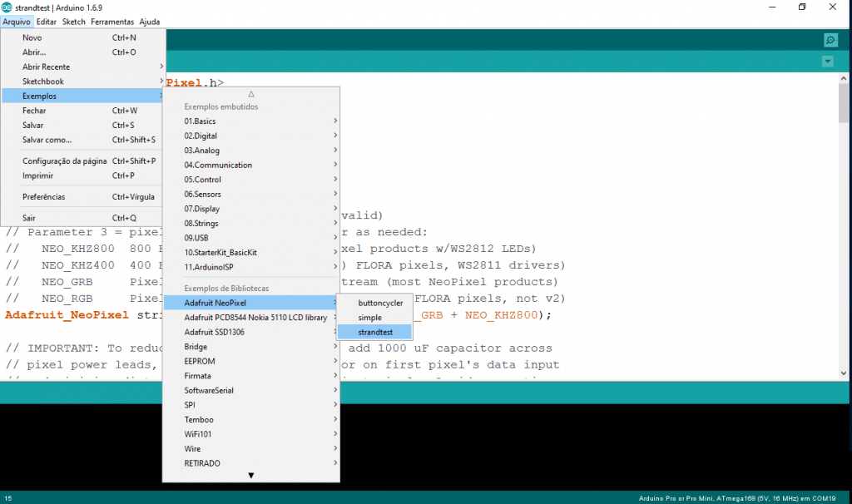Expand 04.Communication examples
The height and width of the screenshot is (504, 852).
pos(251,166)
